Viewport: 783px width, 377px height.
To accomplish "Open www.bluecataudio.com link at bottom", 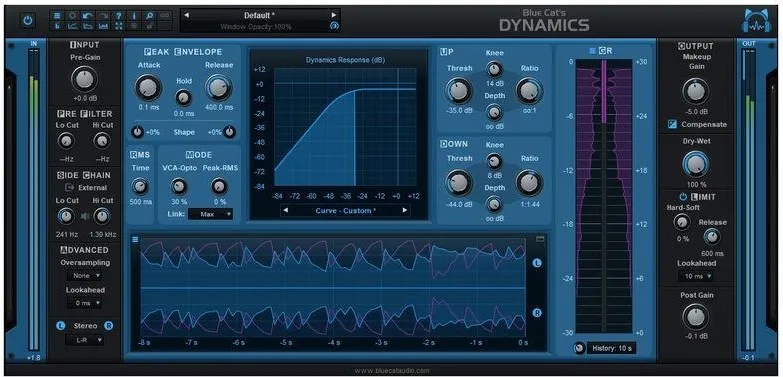I will pyautogui.click(x=392, y=371).
